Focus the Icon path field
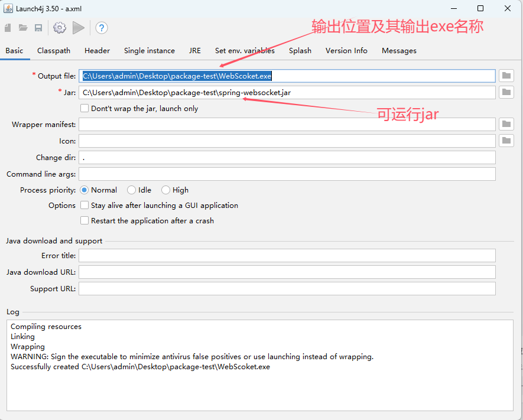Image resolution: width=523 pixels, height=420 pixels. 287,141
